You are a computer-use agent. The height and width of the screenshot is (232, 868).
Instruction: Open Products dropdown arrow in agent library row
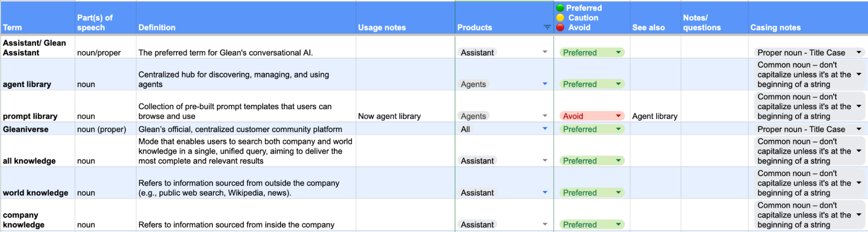coord(545,84)
